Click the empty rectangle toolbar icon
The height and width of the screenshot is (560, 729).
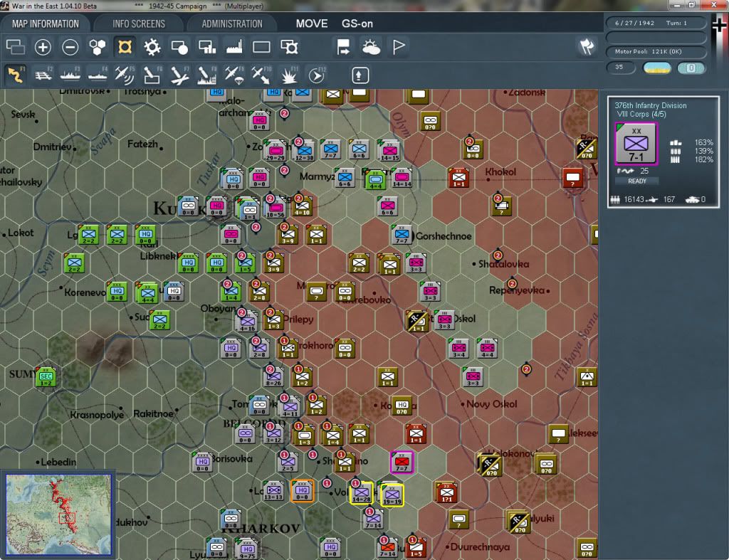pos(261,47)
